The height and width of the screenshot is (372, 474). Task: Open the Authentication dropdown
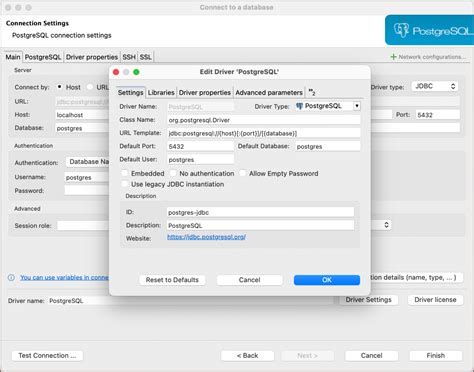tap(87, 162)
